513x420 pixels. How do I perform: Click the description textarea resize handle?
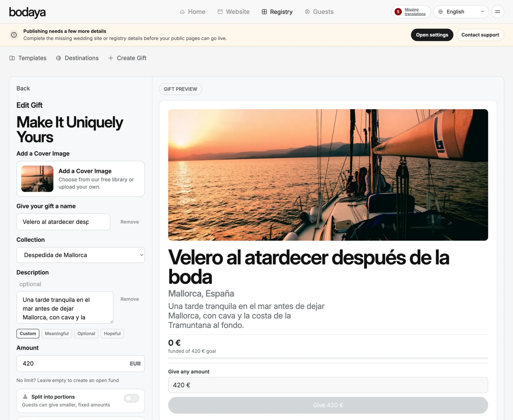pyautogui.click(x=111, y=321)
